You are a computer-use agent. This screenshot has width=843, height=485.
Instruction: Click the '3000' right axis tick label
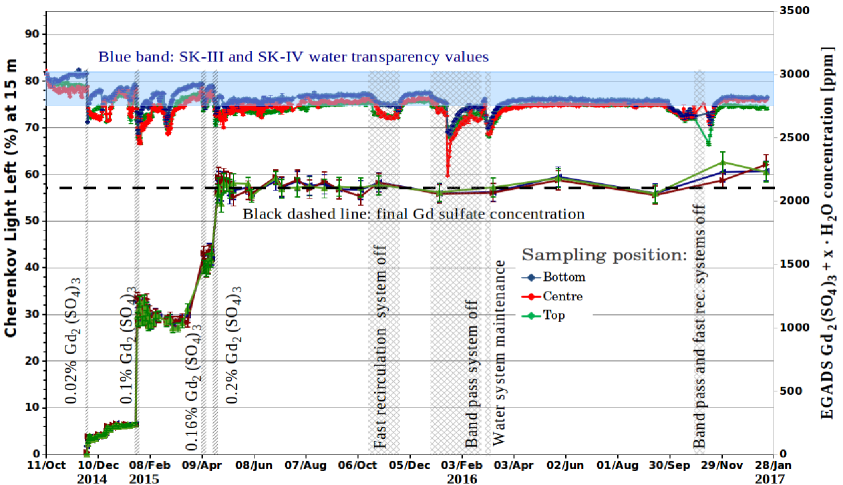pos(795,74)
